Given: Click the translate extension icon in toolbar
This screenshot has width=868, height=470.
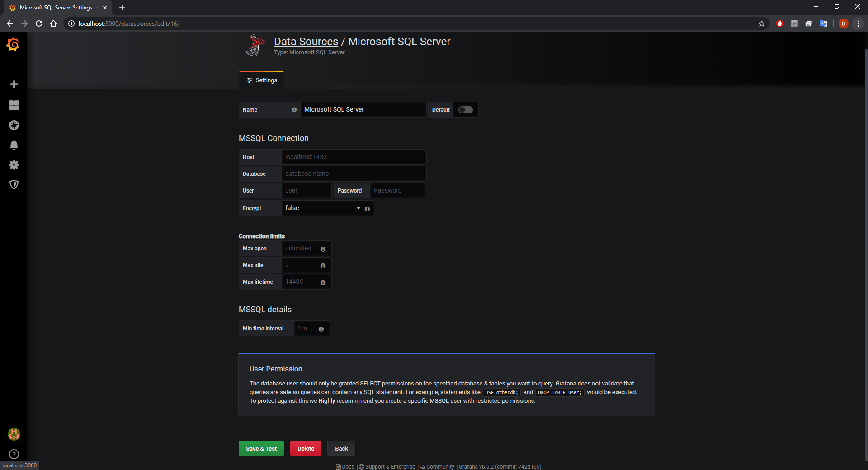Looking at the screenshot, I should [823, 23].
